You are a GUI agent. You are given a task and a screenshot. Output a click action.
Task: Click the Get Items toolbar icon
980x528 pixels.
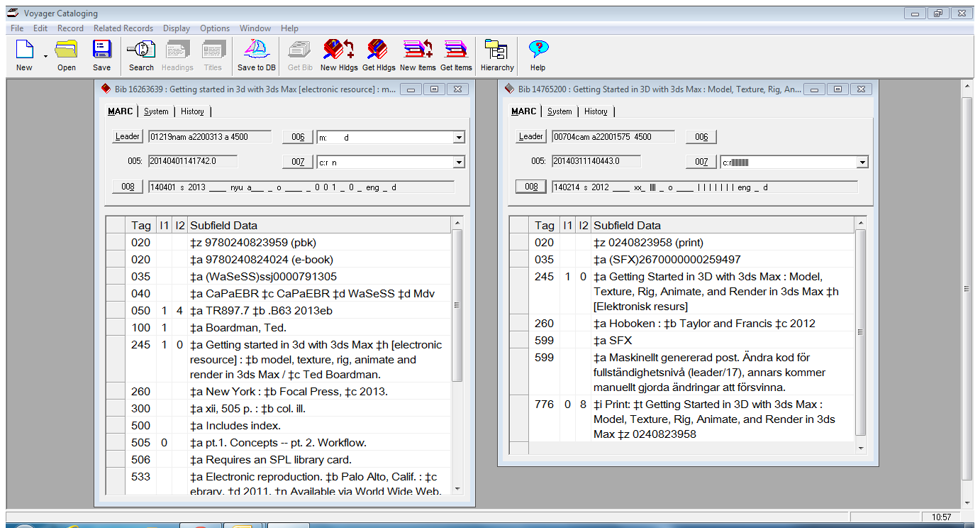point(456,55)
